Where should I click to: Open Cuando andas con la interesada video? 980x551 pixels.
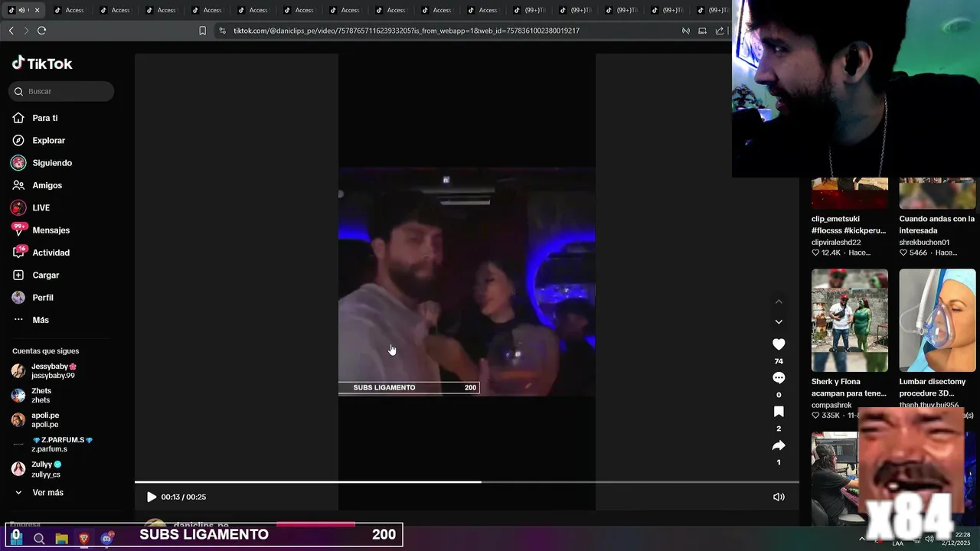(x=937, y=224)
